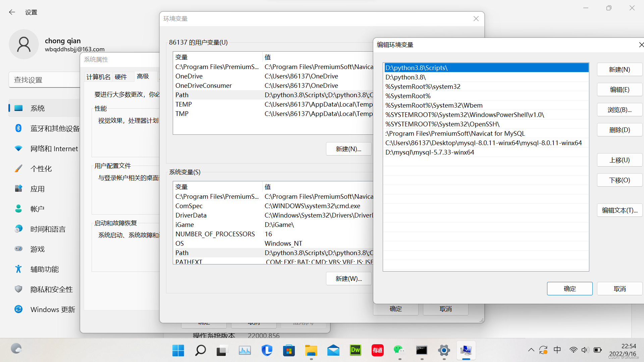Click the Bluetooth icon in settings sidebar

click(18, 128)
